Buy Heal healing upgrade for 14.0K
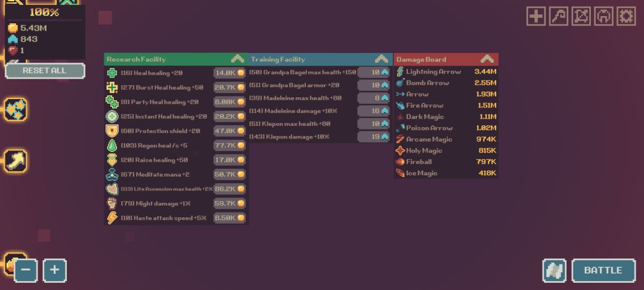 pyautogui.click(x=229, y=73)
